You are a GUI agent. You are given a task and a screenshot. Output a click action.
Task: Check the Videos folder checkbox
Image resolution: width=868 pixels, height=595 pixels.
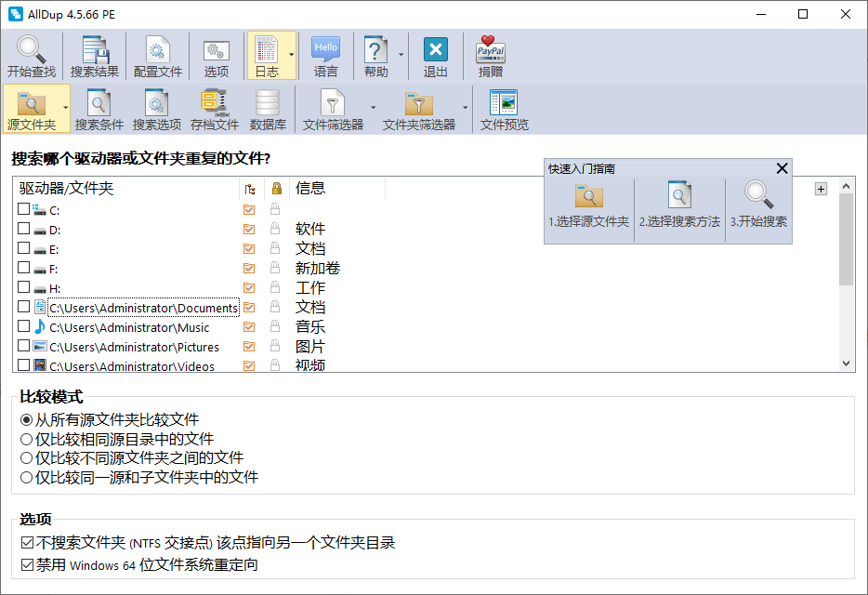(x=23, y=365)
